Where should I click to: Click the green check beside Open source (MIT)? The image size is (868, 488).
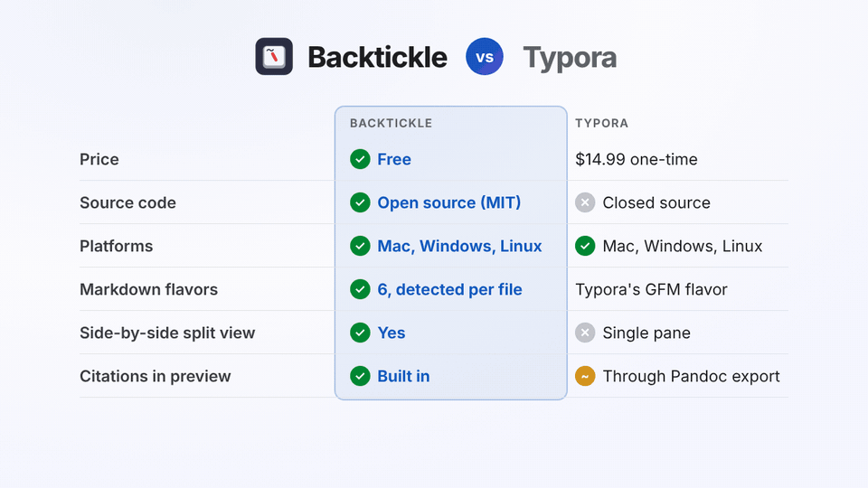coord(360,202)
